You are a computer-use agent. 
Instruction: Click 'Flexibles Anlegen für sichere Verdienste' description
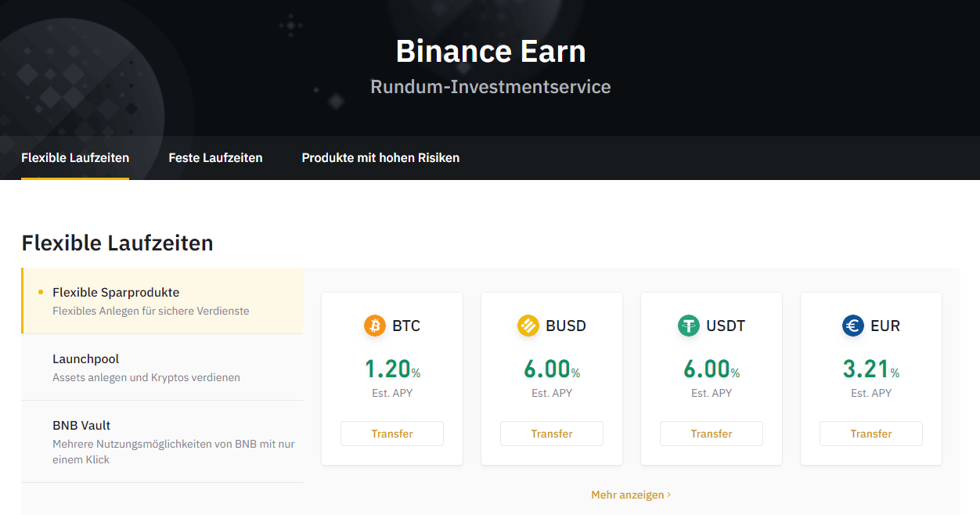coord(151,311)
